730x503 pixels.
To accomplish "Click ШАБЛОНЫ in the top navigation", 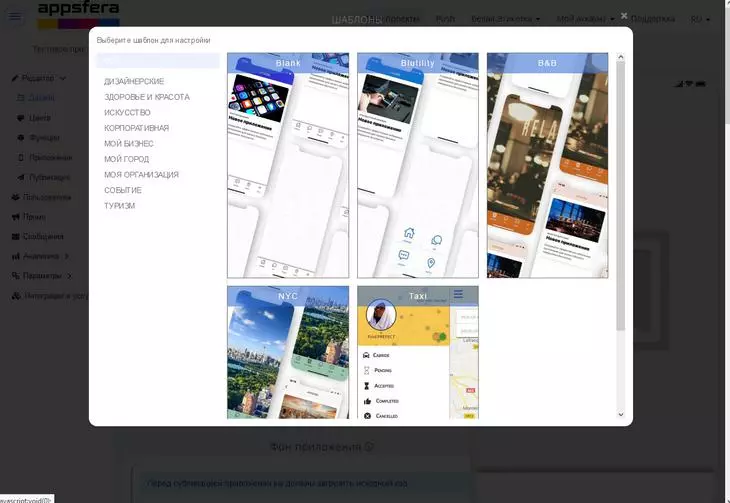I will [357, 20].
